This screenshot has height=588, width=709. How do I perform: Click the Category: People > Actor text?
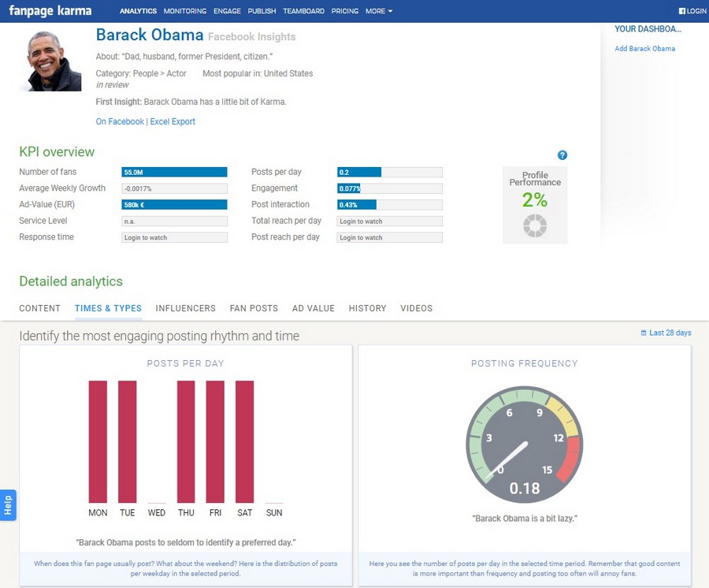point(141,73)
